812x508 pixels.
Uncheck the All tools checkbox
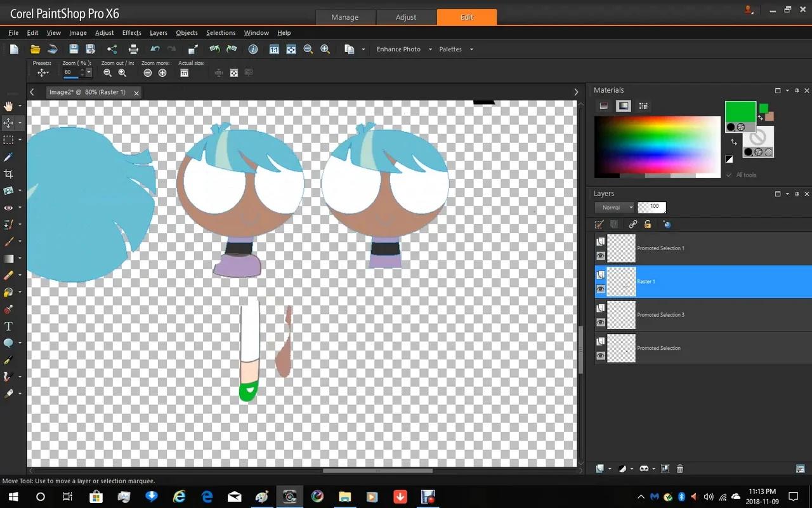point(728,175)
